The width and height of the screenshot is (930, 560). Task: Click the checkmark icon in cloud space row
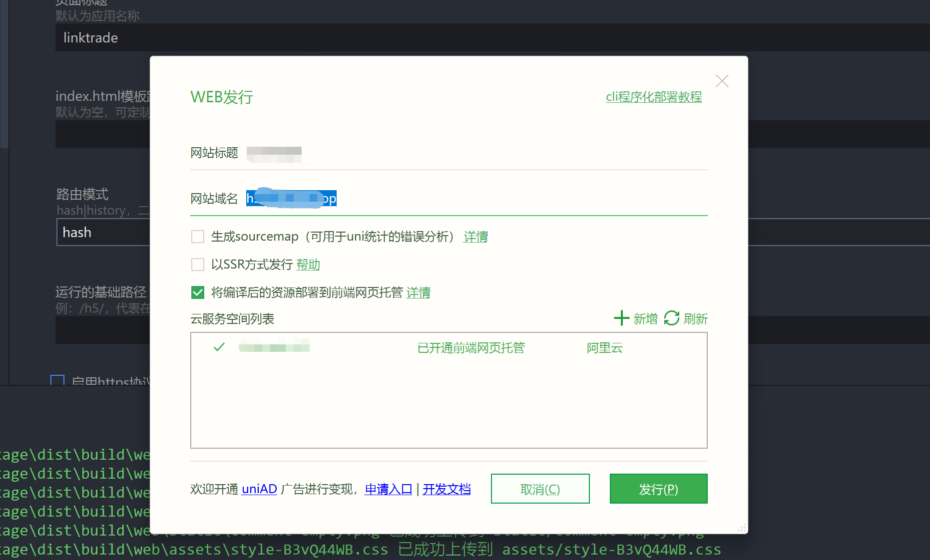[x=219, y=347]
